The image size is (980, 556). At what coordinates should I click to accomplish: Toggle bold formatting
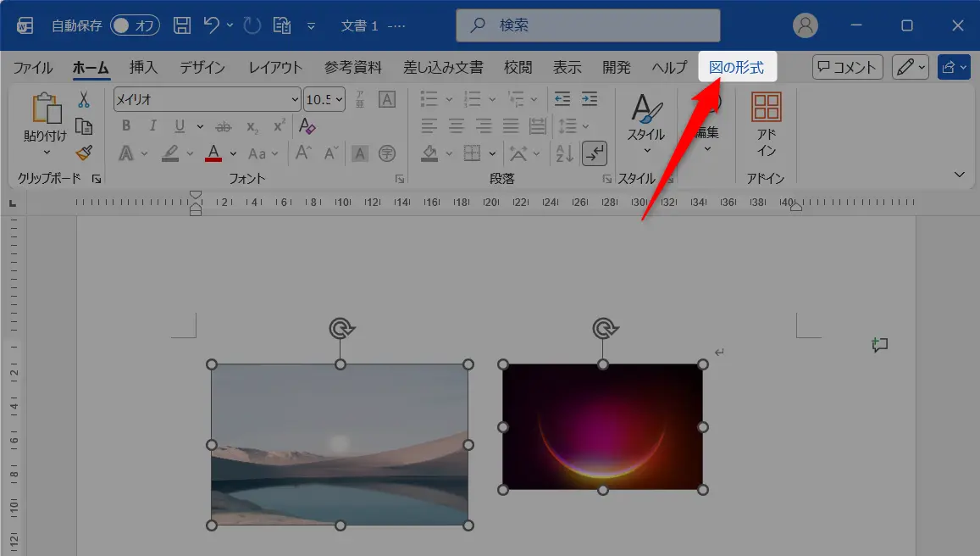(x=125, y=125)
